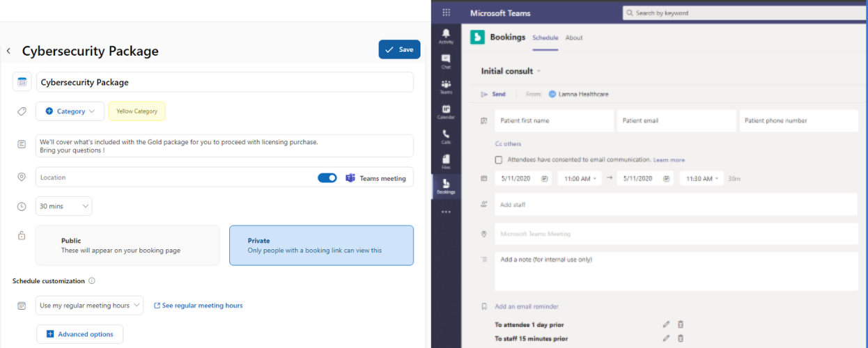Viewport: 868px width, 348px height.
Task: Click the Location text field
Action: (x=174, y=177)
